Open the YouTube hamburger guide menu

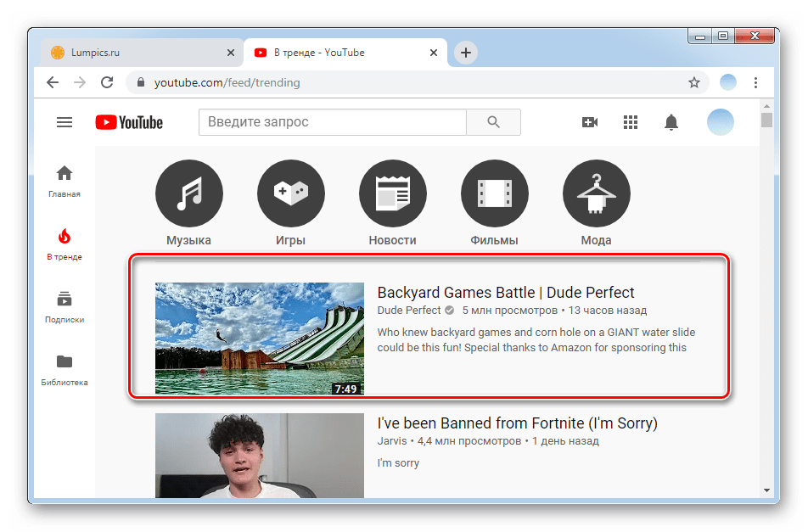pyautogui.click(x=65, y=122)
